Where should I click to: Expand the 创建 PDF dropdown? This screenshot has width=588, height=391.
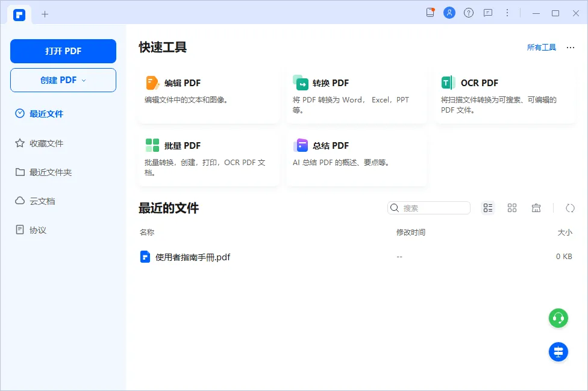pos(63,80)
